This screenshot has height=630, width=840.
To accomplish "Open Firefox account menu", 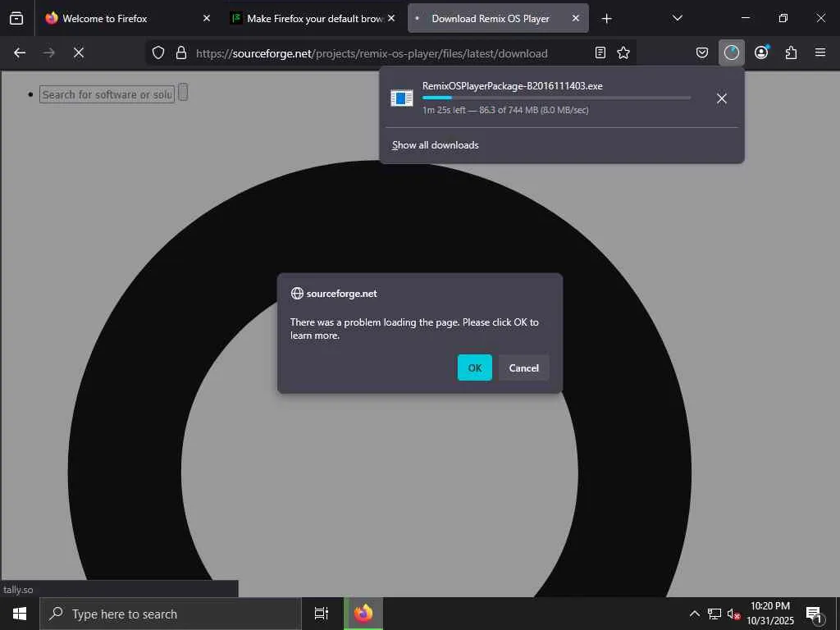I will [761, 52].
